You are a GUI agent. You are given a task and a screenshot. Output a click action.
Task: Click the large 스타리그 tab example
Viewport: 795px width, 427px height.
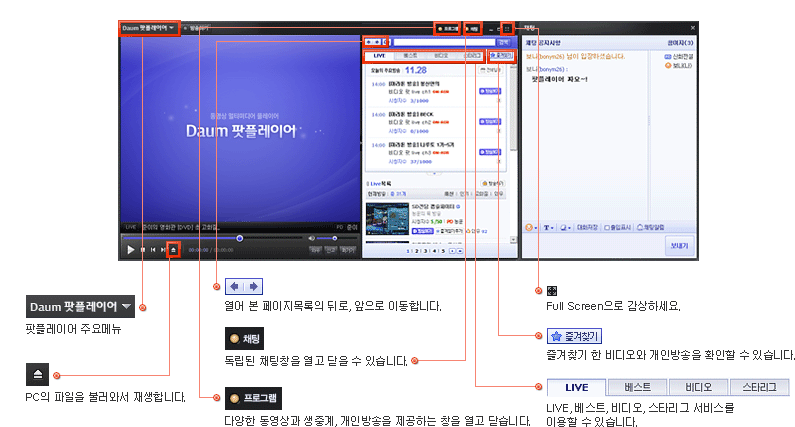759,387
